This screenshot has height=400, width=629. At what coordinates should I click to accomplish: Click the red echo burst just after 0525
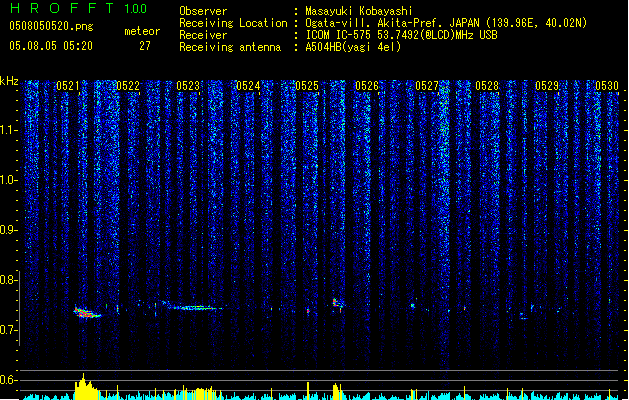(x=337, y=304)
